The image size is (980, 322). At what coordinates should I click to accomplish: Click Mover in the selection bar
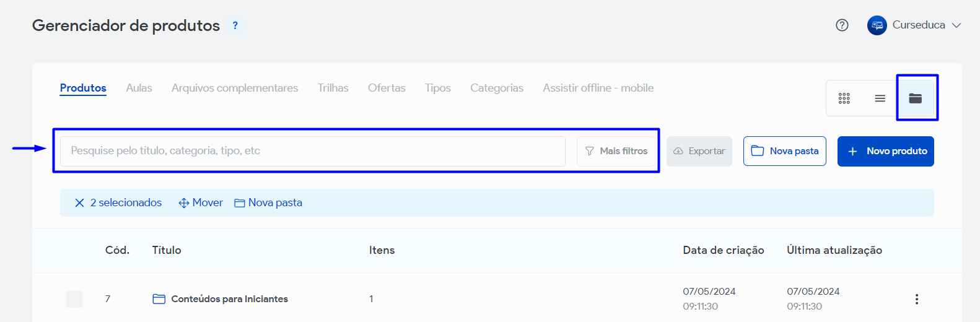point(201,203)
